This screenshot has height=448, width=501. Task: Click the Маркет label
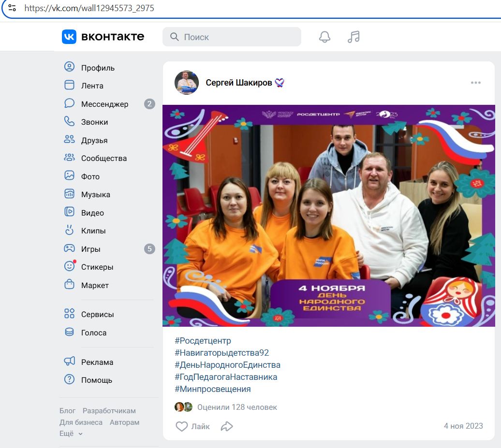tap(95, 285)
